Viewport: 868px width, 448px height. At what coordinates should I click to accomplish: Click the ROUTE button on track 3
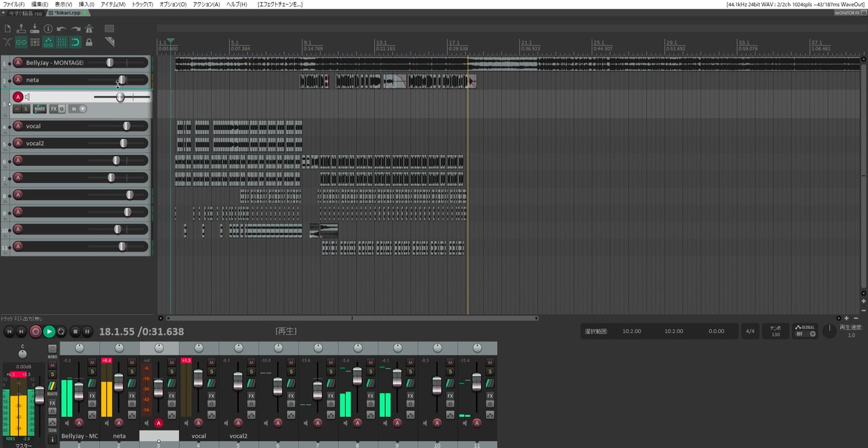[40, 108]
